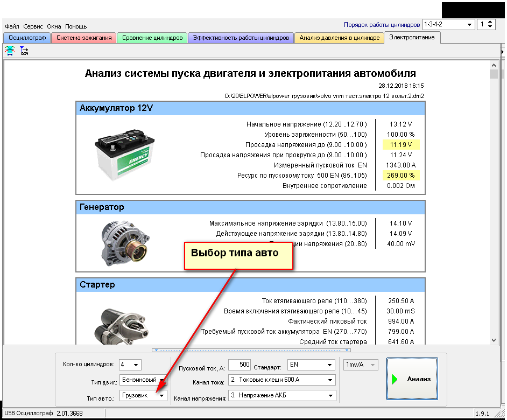Open the Файл menu

point(12,26)
